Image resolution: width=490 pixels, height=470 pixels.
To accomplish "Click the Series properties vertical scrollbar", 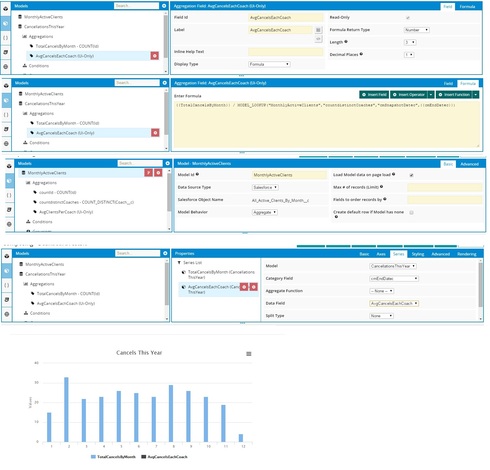I will point(480,285).
